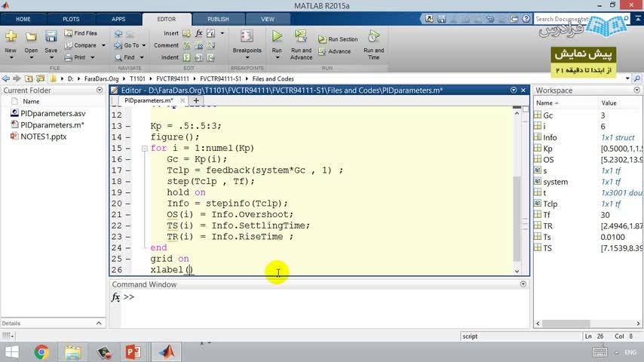Select PIDparameters.m* file
The height and width of the screenshot is (362, 644).
point(52,125)
